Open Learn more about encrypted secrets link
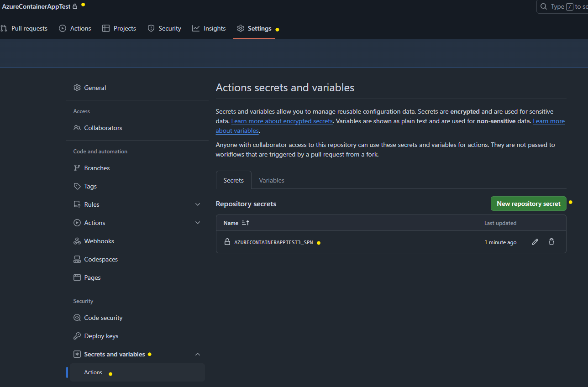This screenshot has width=588, height=387. point(282,121)
